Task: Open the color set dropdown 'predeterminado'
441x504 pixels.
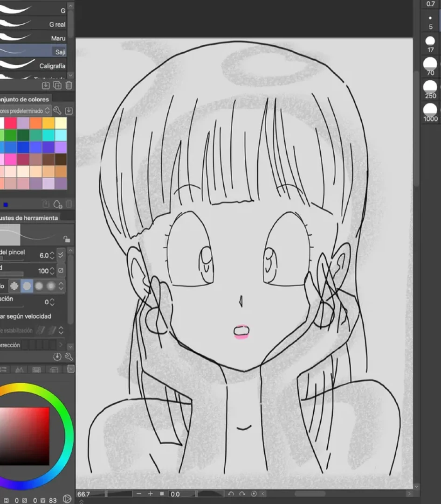Action: coord(25,111)
